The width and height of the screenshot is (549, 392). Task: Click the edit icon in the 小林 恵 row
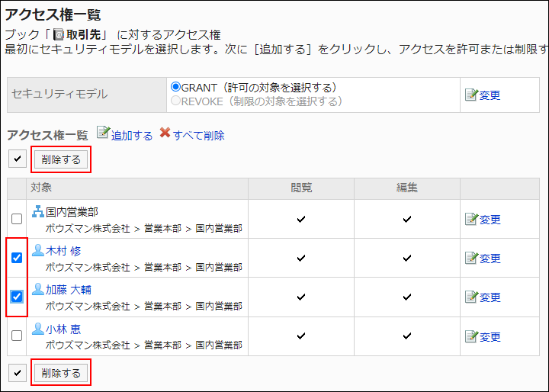(471, 336)
